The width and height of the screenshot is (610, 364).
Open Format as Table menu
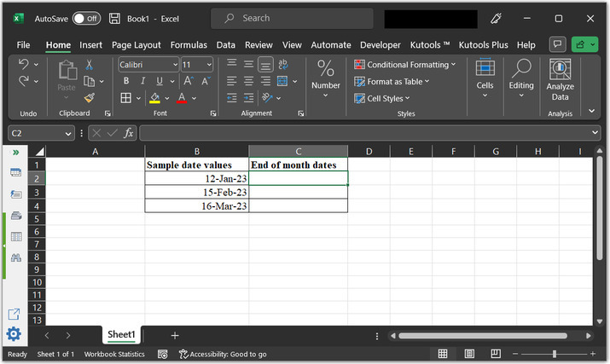[392, 82]
